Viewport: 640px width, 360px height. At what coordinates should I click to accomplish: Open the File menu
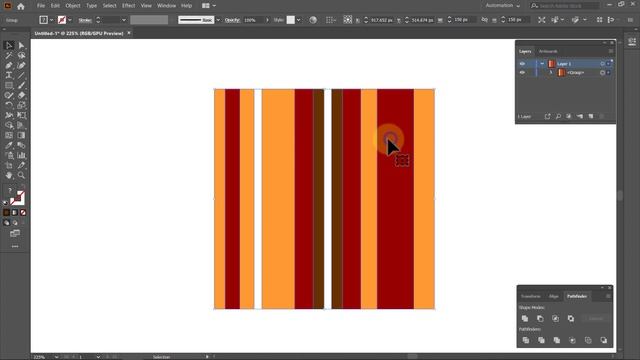pyautogui.click(x=41, y=6)
